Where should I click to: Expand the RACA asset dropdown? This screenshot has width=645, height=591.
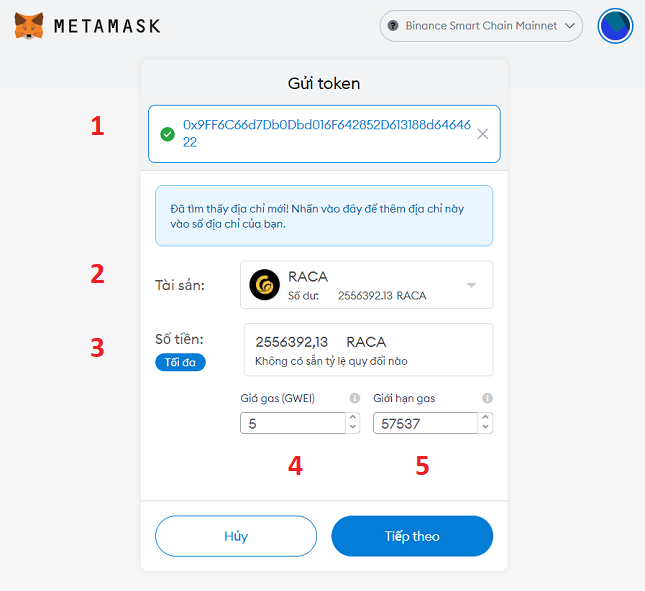click(471, 286)
